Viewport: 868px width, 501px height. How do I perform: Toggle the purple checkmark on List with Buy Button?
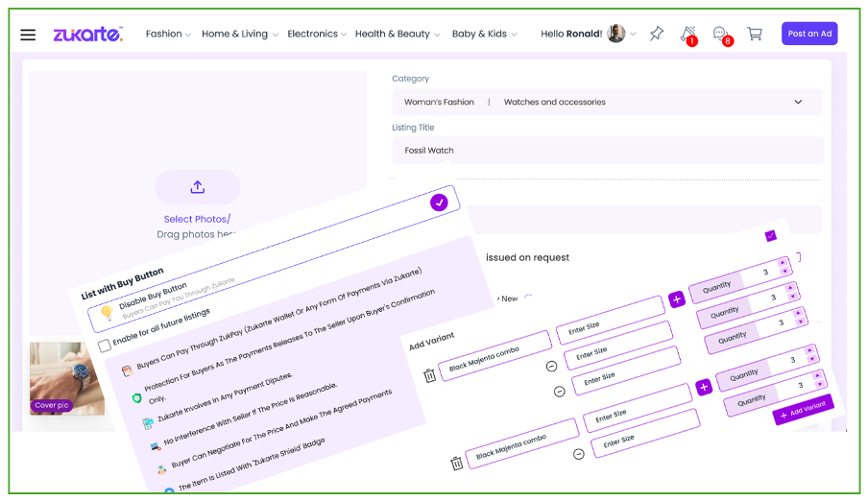439,203
